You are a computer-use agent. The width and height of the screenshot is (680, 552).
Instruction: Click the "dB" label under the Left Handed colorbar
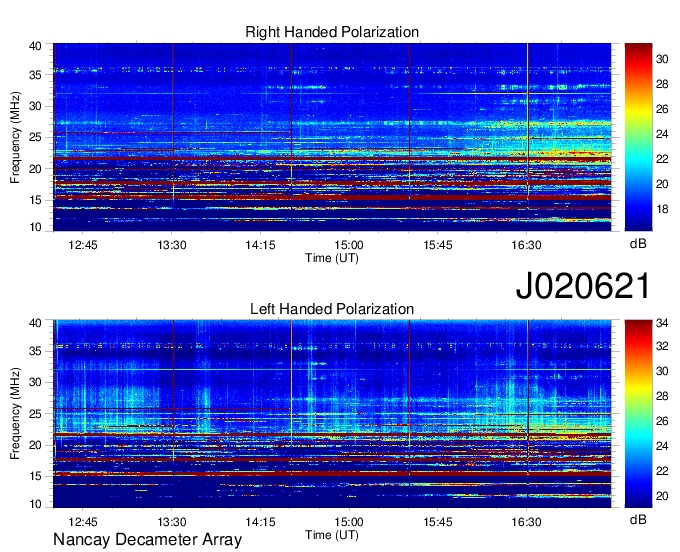click(x=638, y=519)
